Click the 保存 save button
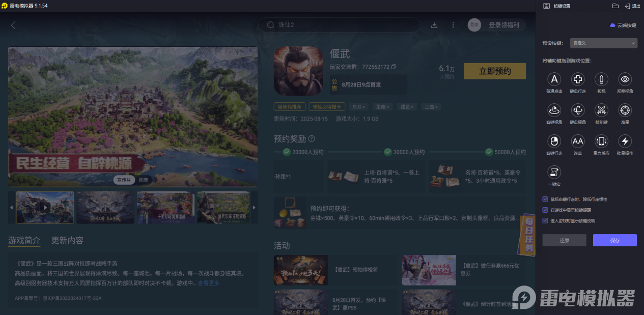644x315 pixels. [x=615, y=240]
